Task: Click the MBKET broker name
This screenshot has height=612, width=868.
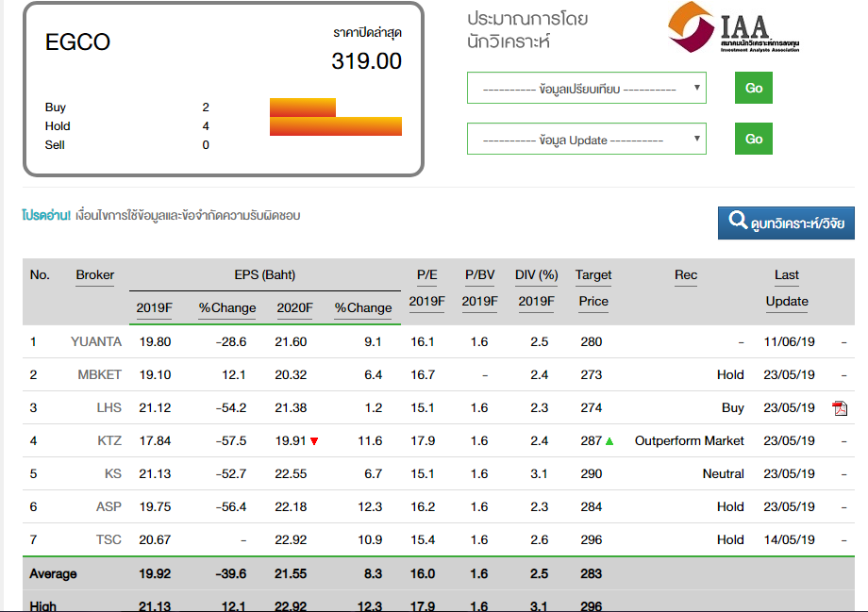Action: pyautogui.click(x=99, y=374)
